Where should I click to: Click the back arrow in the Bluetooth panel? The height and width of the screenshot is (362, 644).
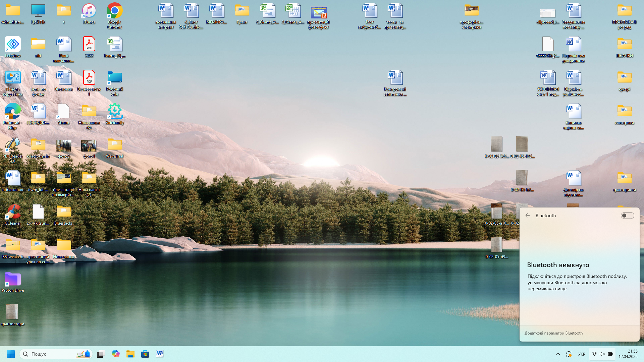pyautogui.click(x=528, y=216)
